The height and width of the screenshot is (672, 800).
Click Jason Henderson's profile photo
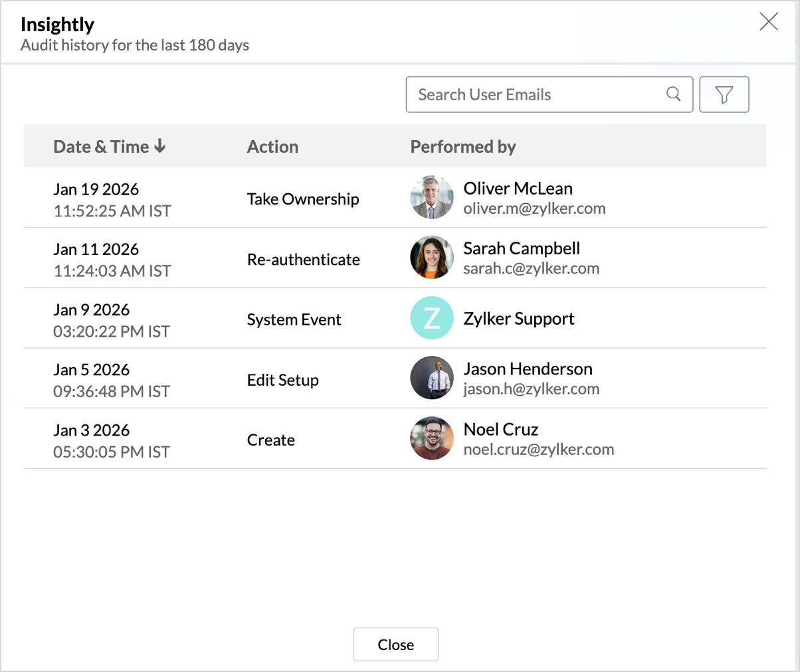coord(432,378)
